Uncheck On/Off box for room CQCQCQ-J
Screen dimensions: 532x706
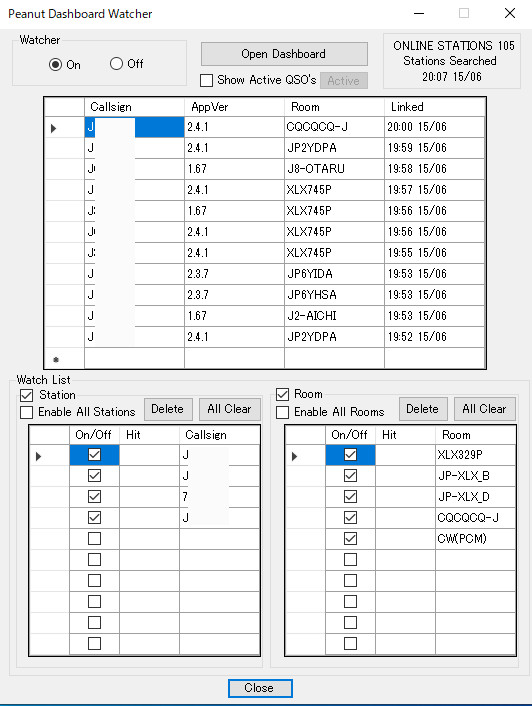(x=350, y=517)
